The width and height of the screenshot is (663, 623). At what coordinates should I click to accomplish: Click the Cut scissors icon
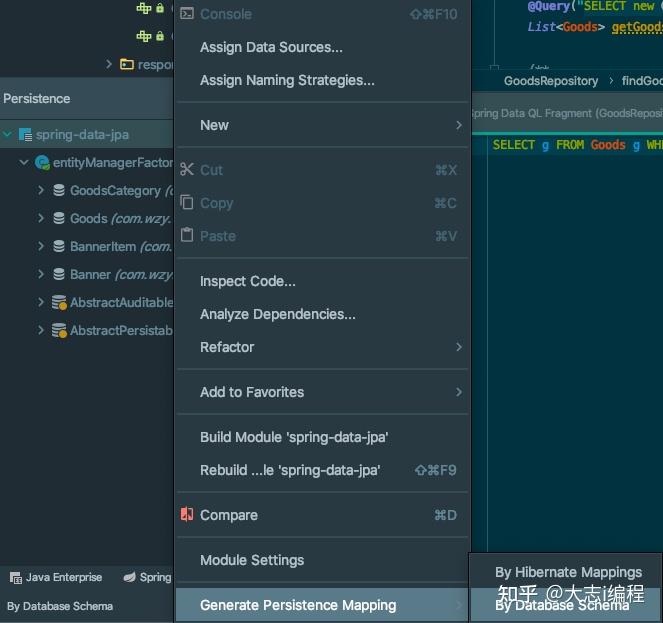pyautogui.click(x=187, y=170)
